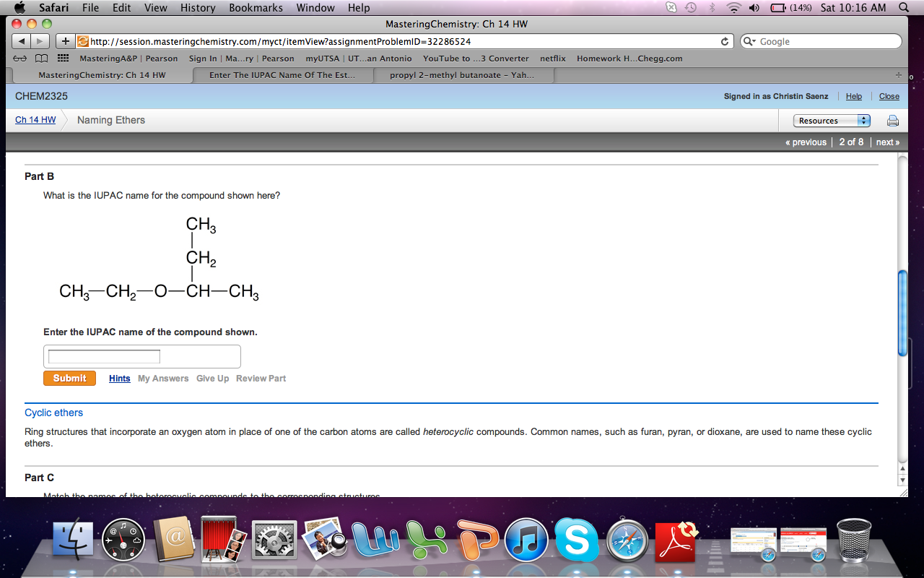Open the Wi-Fi status menu
The width and height of the screenshot is (924, 578).
pos(735,8)
